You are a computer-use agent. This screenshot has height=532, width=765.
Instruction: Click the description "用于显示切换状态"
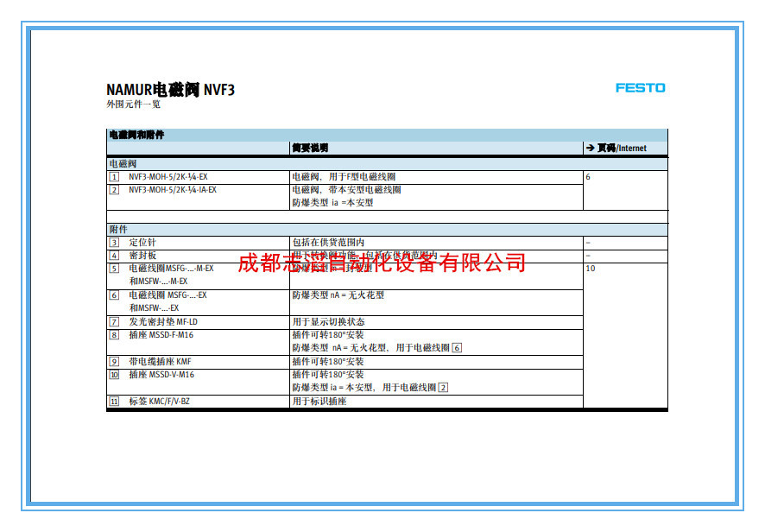(x=328, y=322)
